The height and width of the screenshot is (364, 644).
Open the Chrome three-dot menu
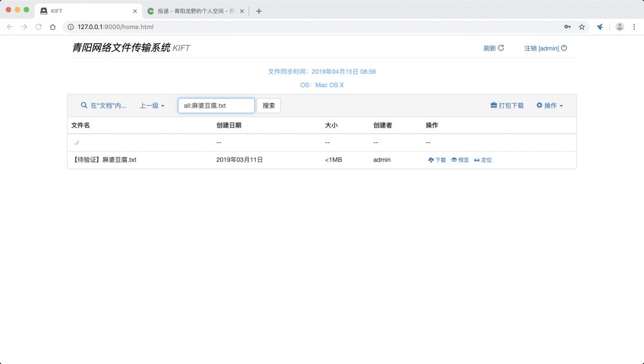coord(634,26)
